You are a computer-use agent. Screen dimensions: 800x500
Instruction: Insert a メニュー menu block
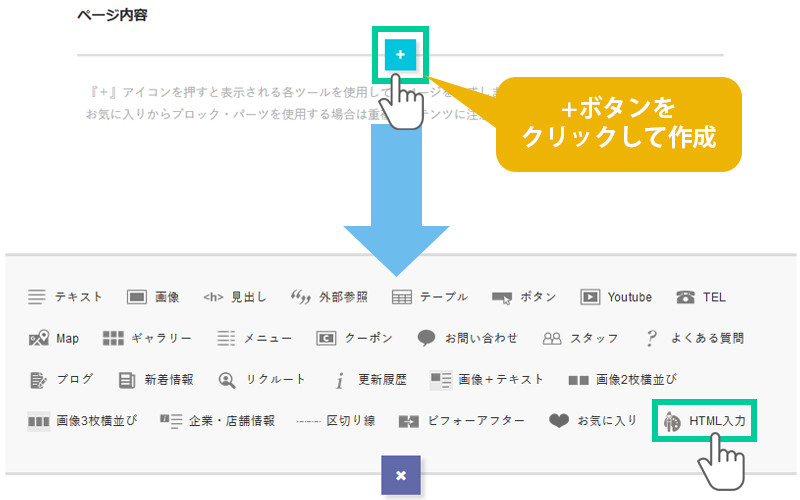254,338
